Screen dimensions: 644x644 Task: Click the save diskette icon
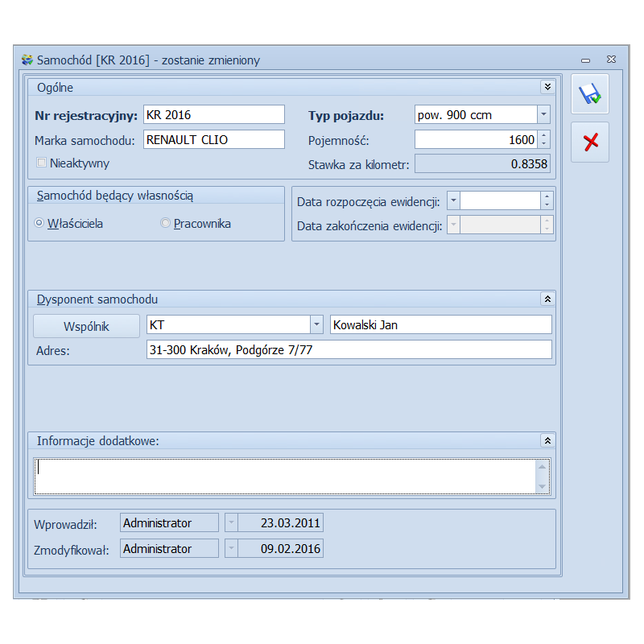click(x=590, y=94)
